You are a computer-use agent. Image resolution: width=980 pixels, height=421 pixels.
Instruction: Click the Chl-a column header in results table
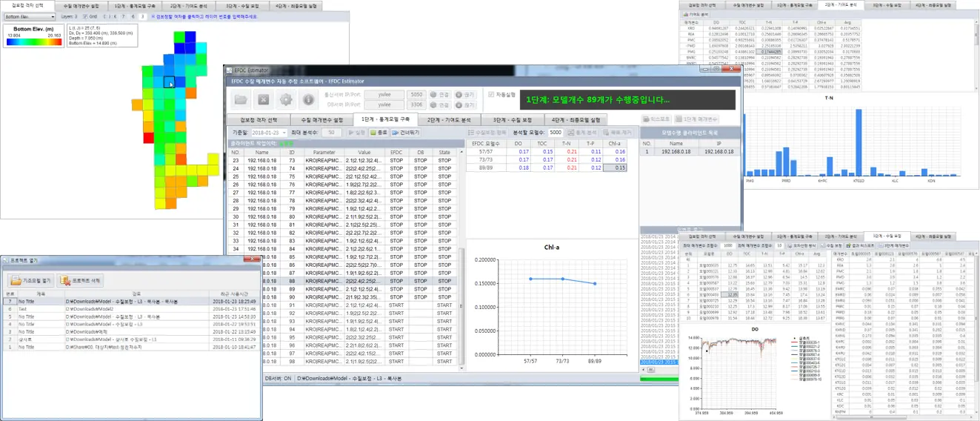[x=615, y=142]
